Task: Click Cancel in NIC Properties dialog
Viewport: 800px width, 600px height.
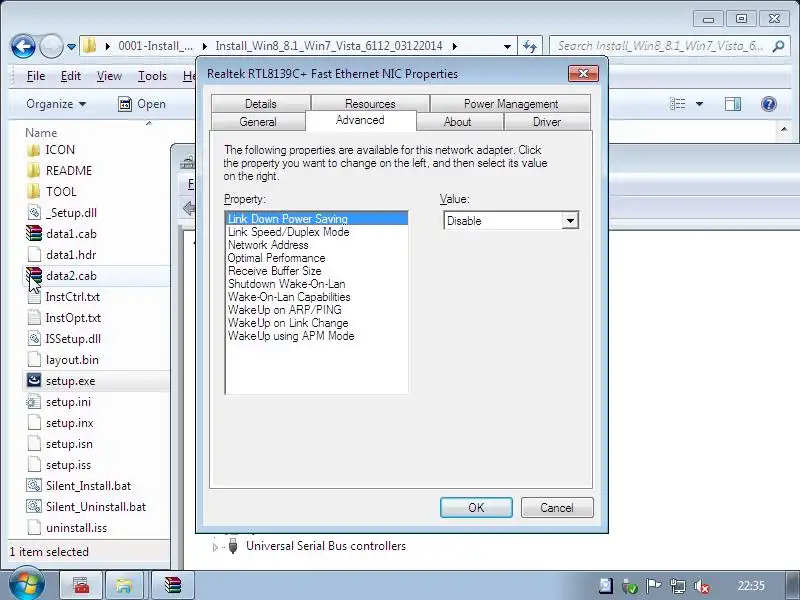Action: [557, 508]
